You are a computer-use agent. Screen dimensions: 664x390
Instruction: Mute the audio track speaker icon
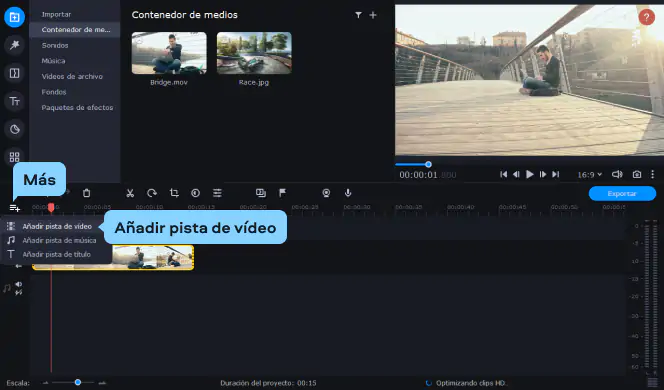(x=19, y=284)
